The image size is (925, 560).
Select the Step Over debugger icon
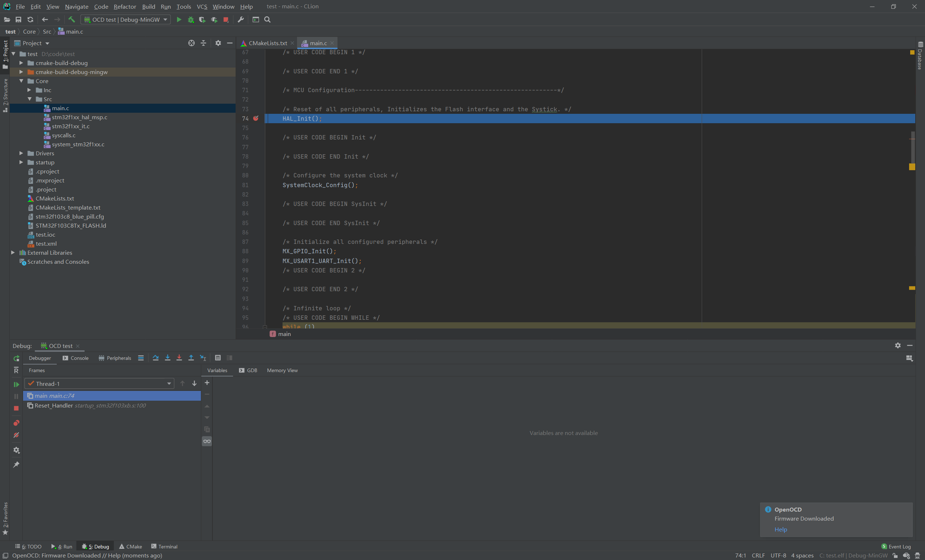(x=156, y=358)
